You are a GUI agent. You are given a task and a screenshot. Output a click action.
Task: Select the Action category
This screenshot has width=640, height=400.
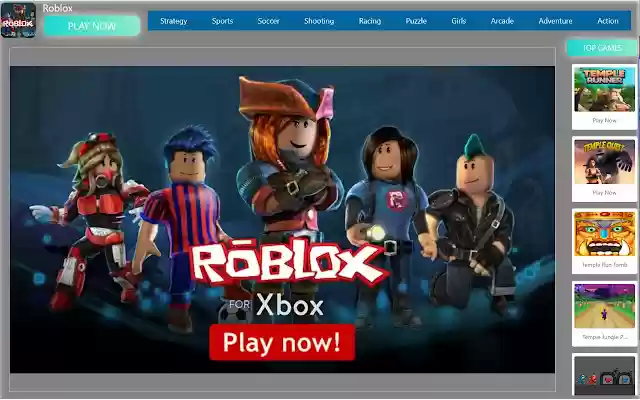click(608, 21)
